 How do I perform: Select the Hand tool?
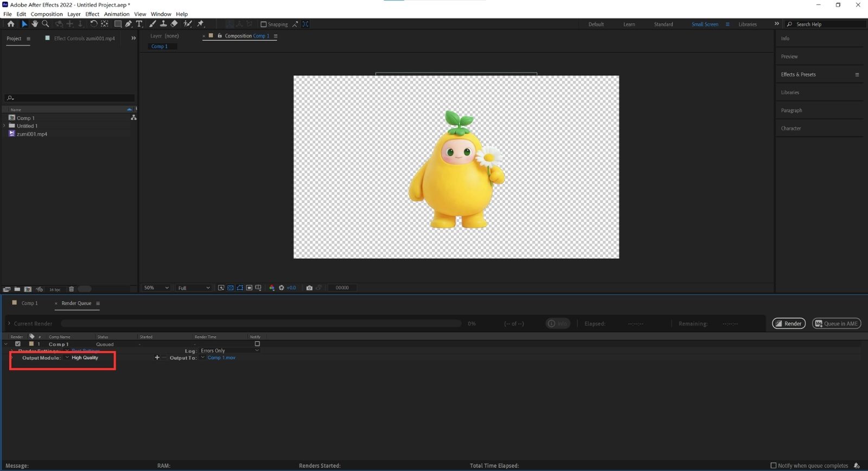pyautogui.click(x=35, y=24)
